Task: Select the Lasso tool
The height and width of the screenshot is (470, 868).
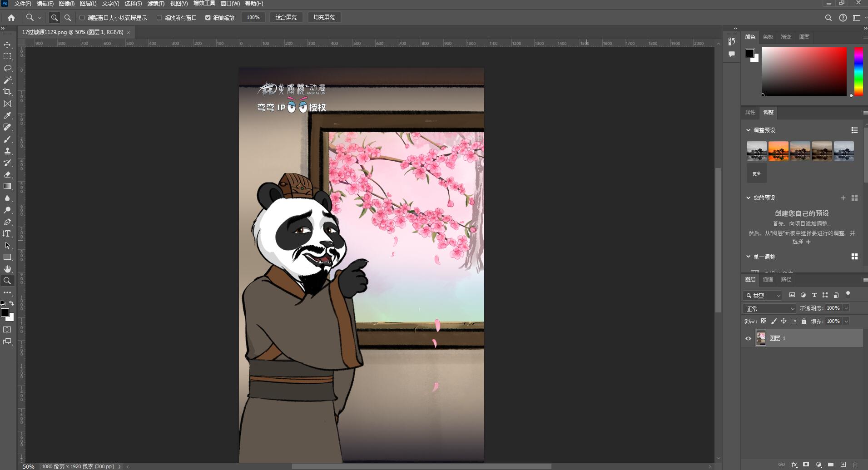Action: coord(7,68)
